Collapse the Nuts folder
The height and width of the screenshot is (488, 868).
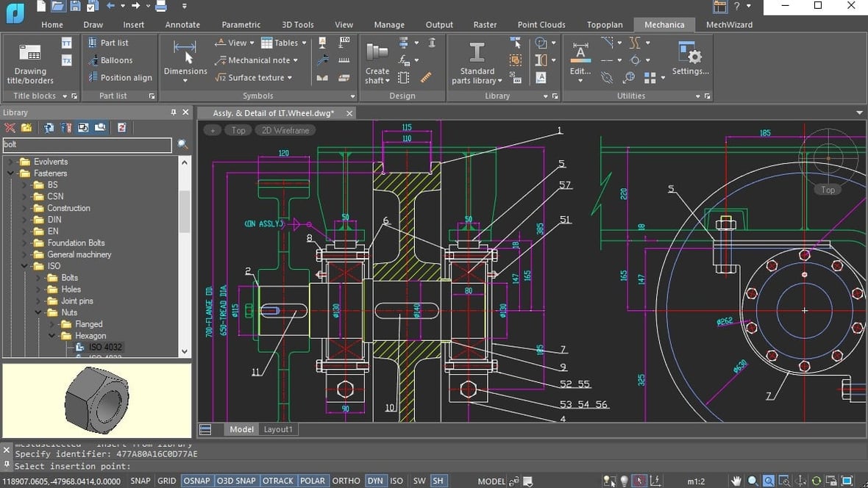click(38, 312)
